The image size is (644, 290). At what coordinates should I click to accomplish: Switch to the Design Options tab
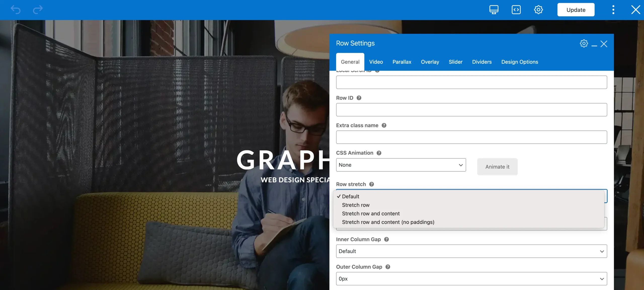519,62
